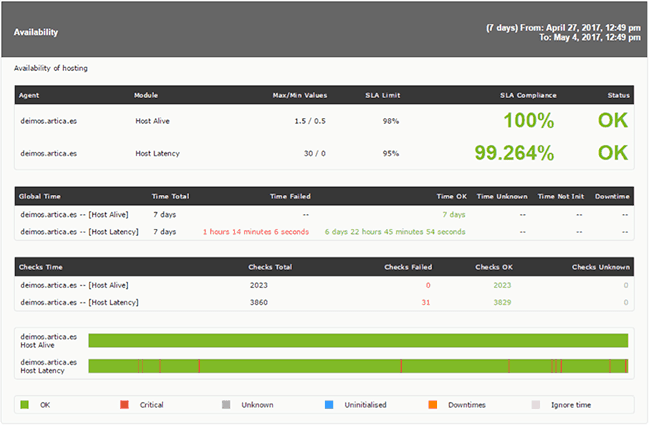Click the 6 days 22 hours 45 minutes OK time

[x=395, y=232]
